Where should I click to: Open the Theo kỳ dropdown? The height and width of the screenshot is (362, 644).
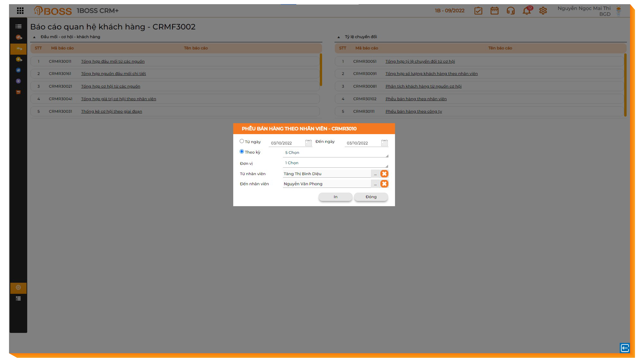[x=335, y=153]
